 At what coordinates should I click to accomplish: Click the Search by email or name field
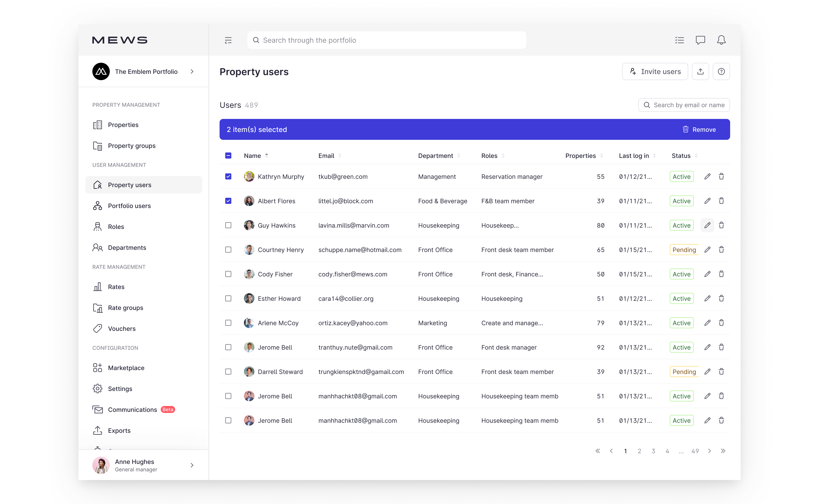(688, 105)
